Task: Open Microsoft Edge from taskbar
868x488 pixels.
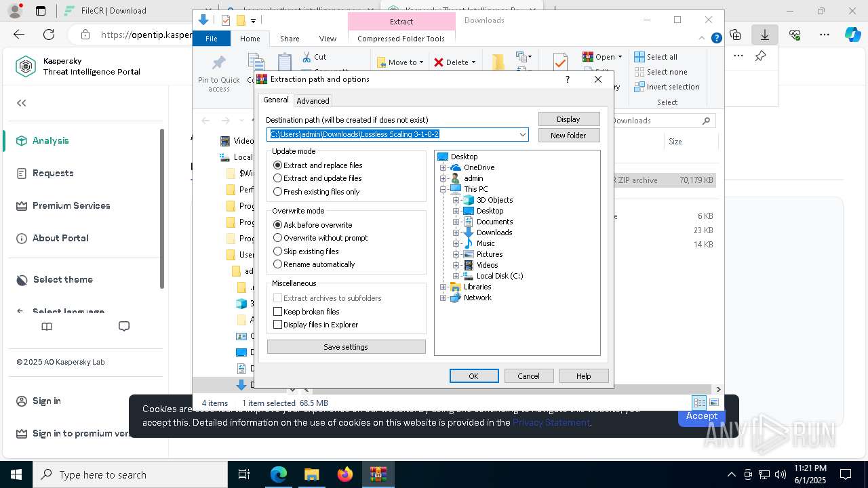Action: click(279, 474)
